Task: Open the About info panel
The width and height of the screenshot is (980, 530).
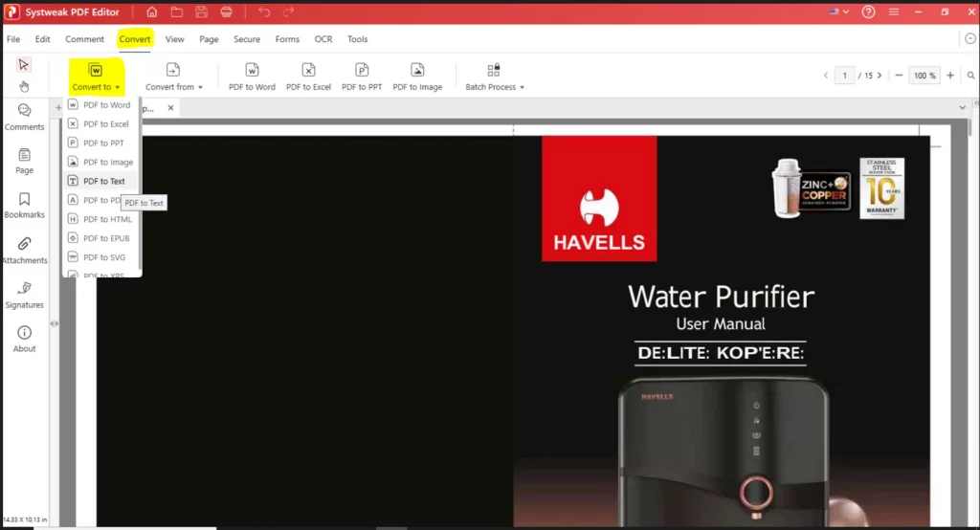Action: [24, 340]
